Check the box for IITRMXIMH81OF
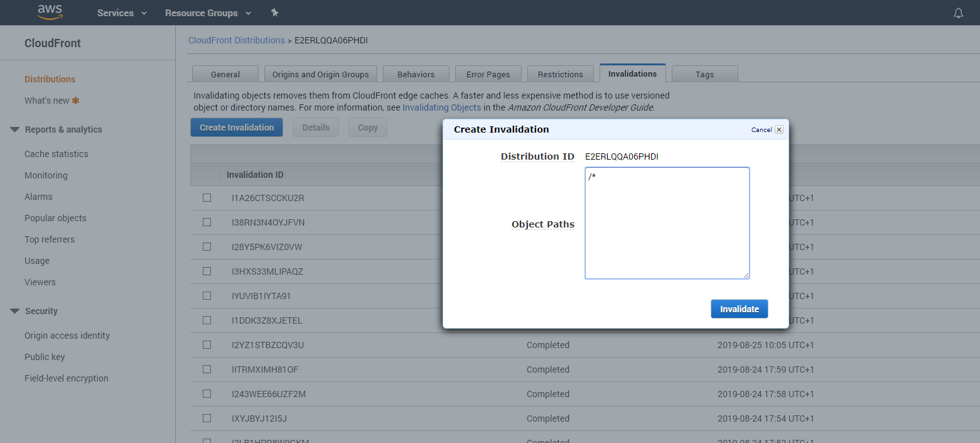 [x=207, y=369]
